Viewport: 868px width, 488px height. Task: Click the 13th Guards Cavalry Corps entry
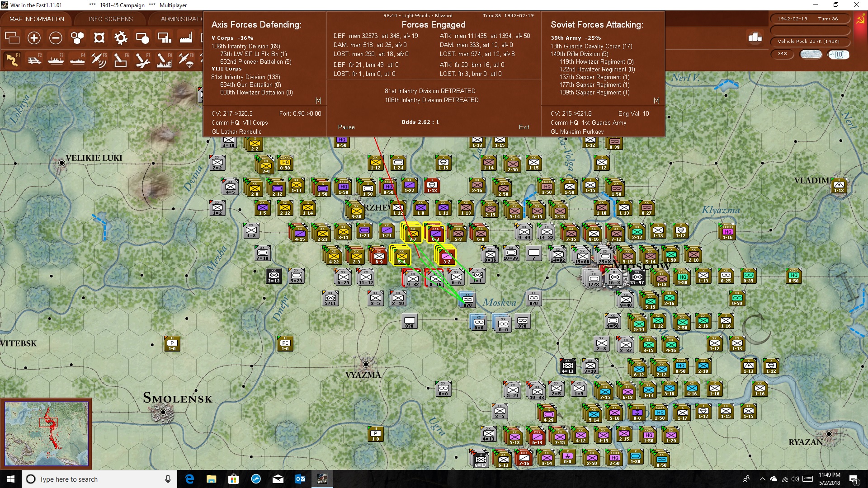pos(591,46)
